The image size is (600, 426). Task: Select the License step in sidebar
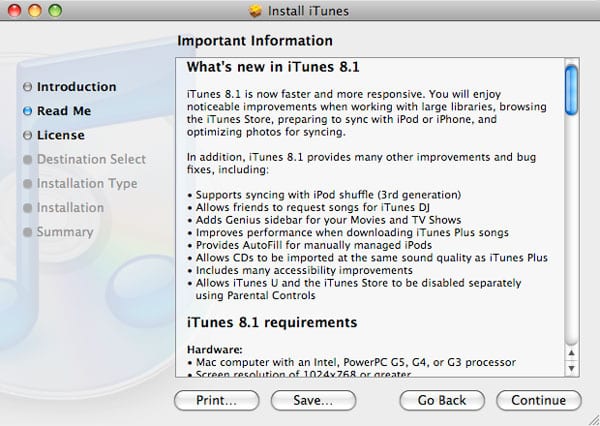tap(60, 135)
